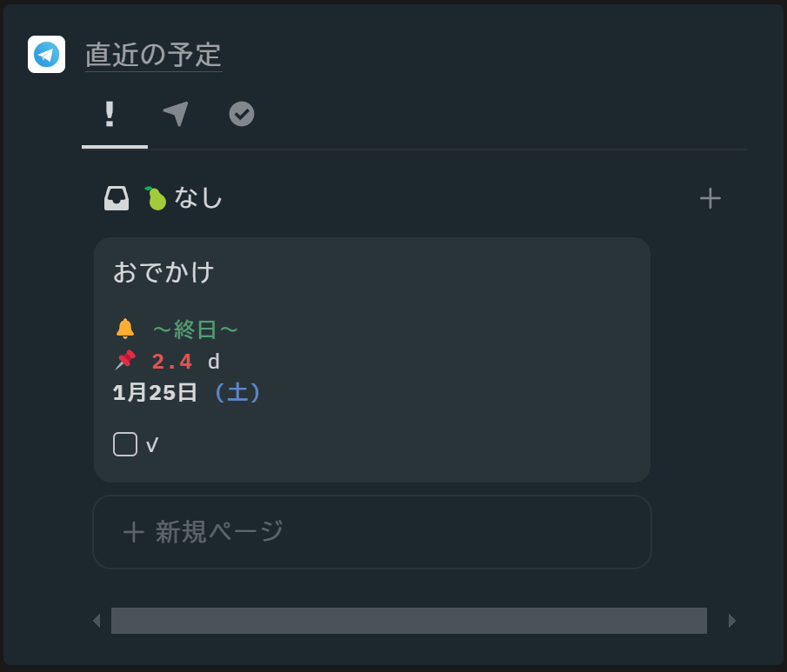The height and width of the screenshot is (672, 787).
Task: Click the inbox tray icon beside なし
Action: click(117, 198)
